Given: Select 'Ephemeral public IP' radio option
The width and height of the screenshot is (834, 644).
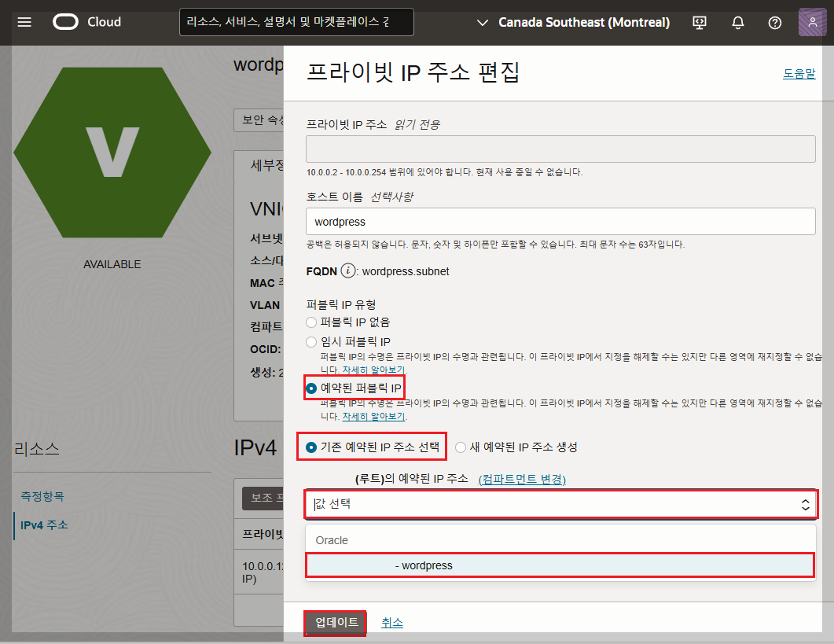Looking at the screenshot, I should (311, 342).
